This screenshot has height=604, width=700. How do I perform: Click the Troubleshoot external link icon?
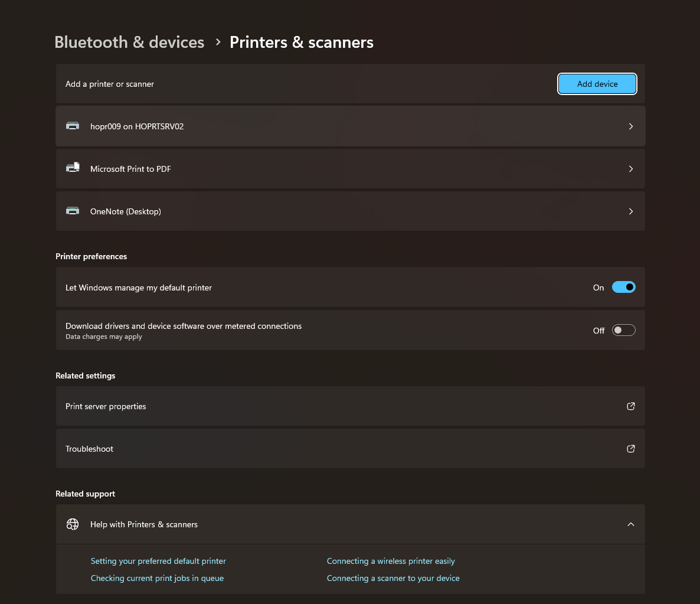pos(631,449)
